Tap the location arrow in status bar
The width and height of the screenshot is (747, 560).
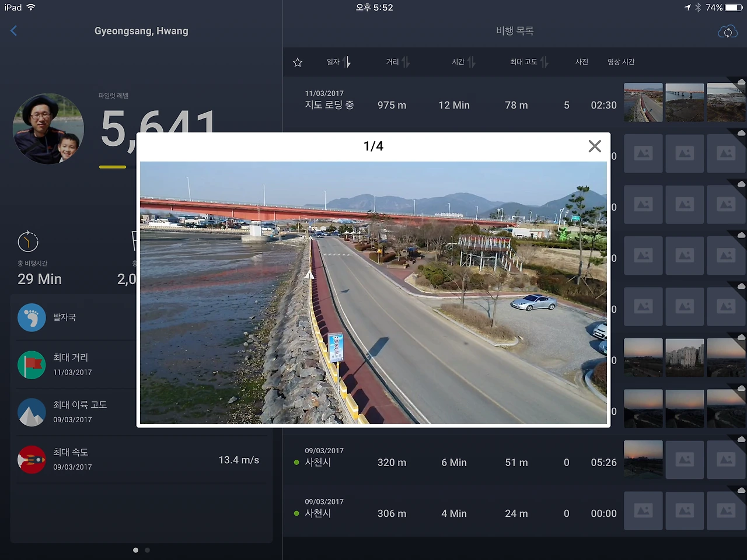pos(687,8)
